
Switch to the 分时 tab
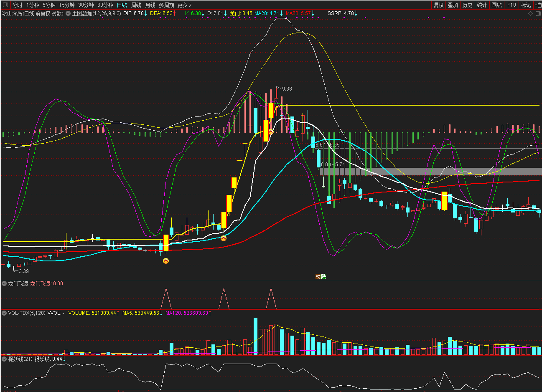[x=18, y=5]
